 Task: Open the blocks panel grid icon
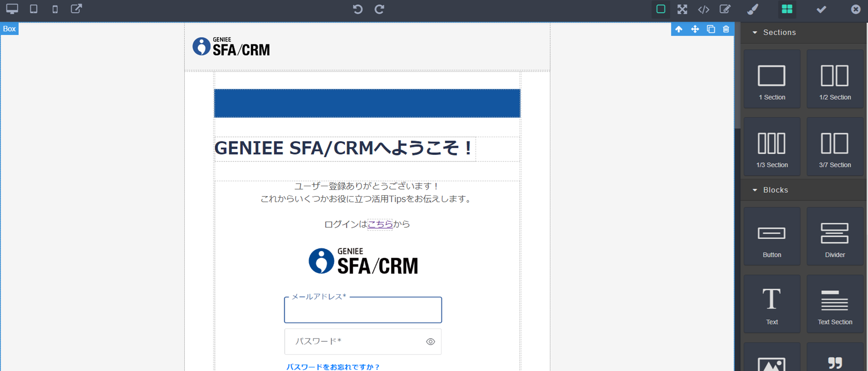(787, 9)
